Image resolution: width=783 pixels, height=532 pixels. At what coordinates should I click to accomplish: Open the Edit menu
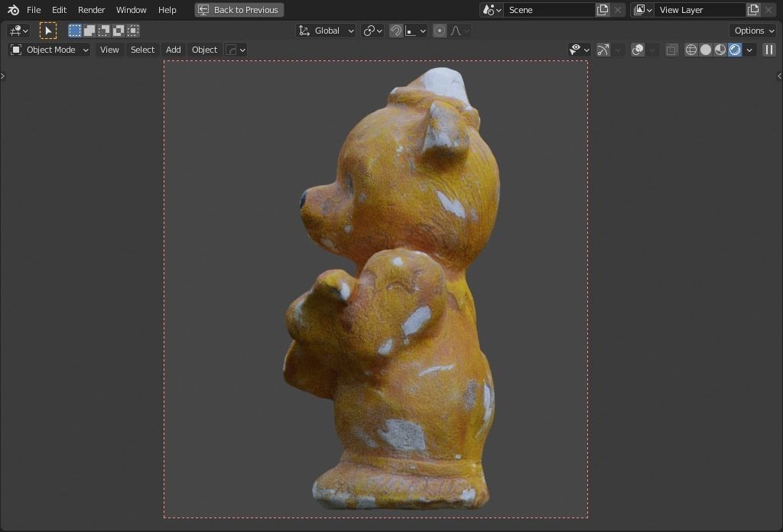click(x=59, y=10)
